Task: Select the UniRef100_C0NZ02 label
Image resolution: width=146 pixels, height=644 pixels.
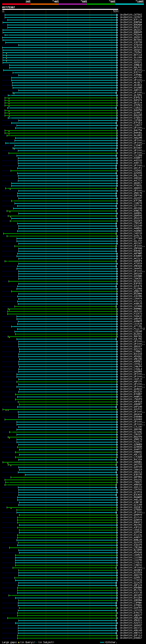Action: (131, 565)
